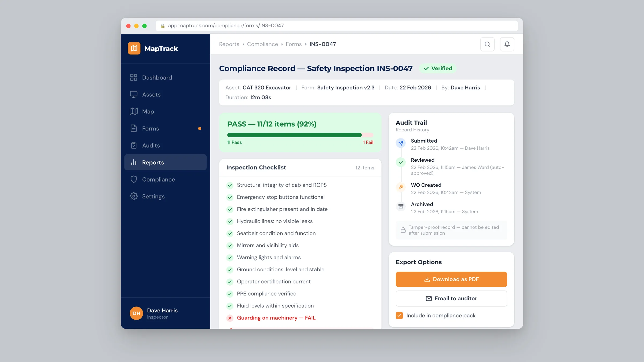
Task: Click the check icon beside Hydraulic lines
Action: 230,221
